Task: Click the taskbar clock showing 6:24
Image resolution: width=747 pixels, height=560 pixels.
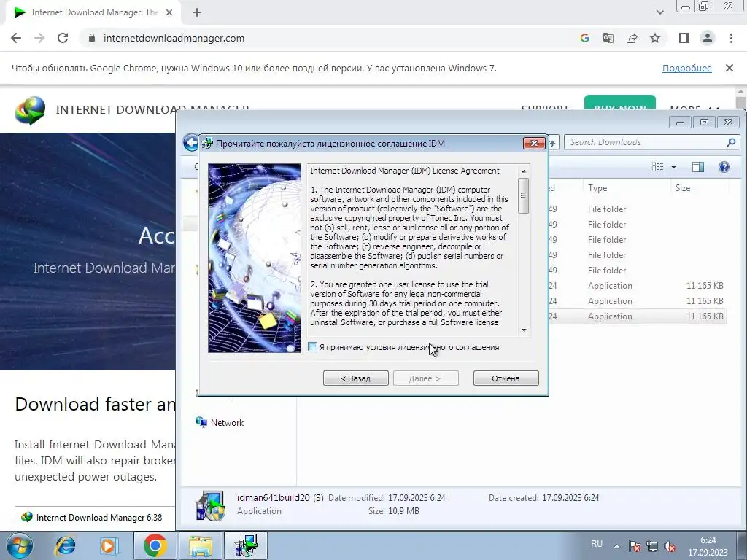Action: [708, 546]
